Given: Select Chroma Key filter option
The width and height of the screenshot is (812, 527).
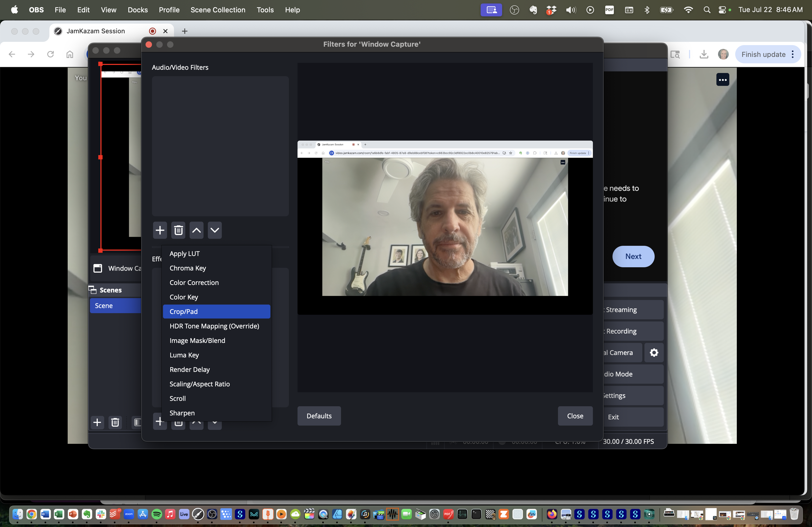Looking at the screenshot, I should click(x=188, y=268).
